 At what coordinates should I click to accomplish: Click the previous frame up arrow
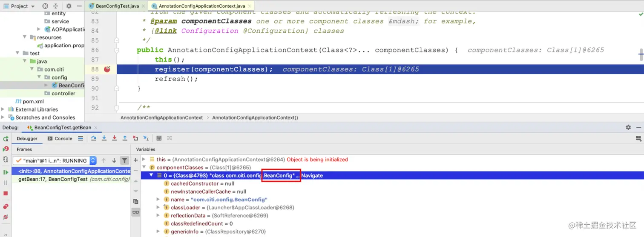tap(103, 160)
